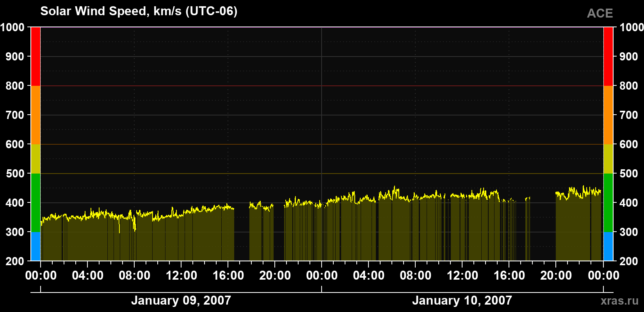Select the "900" label on the left axis

15,57
